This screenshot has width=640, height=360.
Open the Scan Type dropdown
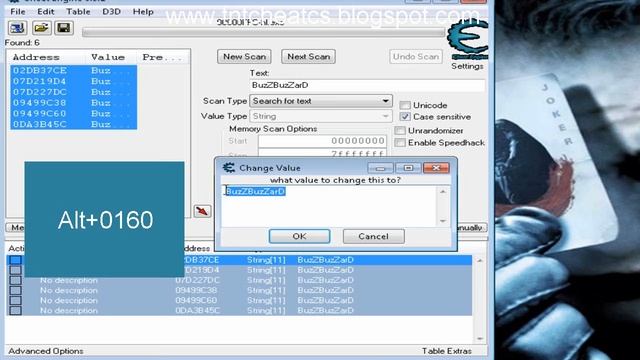(x=321, y=101)
